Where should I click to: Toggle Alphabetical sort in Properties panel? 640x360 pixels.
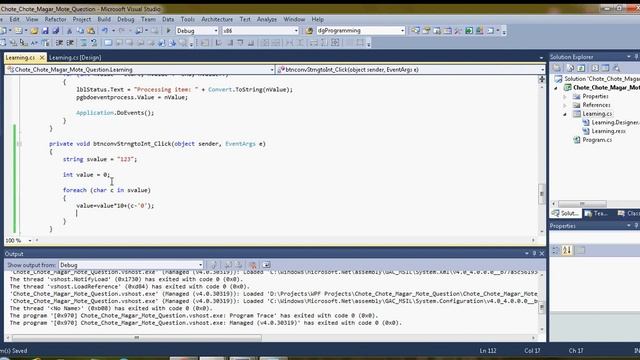point(567,250)
